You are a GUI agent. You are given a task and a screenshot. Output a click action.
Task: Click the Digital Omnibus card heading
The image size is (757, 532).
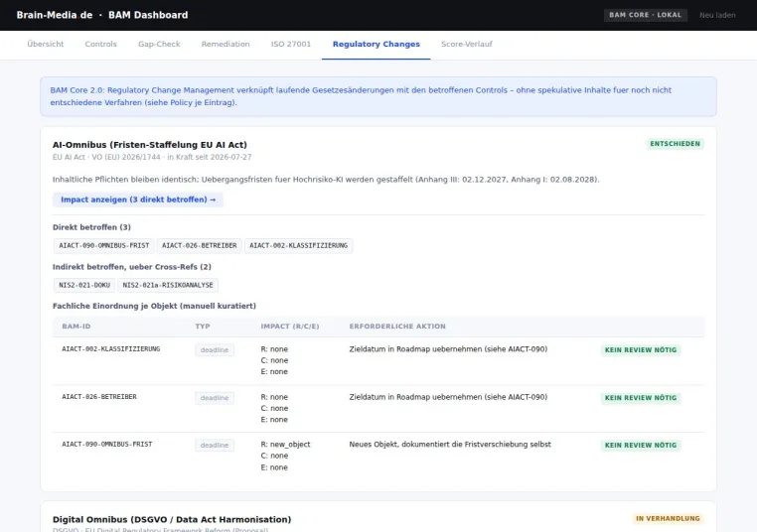click(172, 519)
